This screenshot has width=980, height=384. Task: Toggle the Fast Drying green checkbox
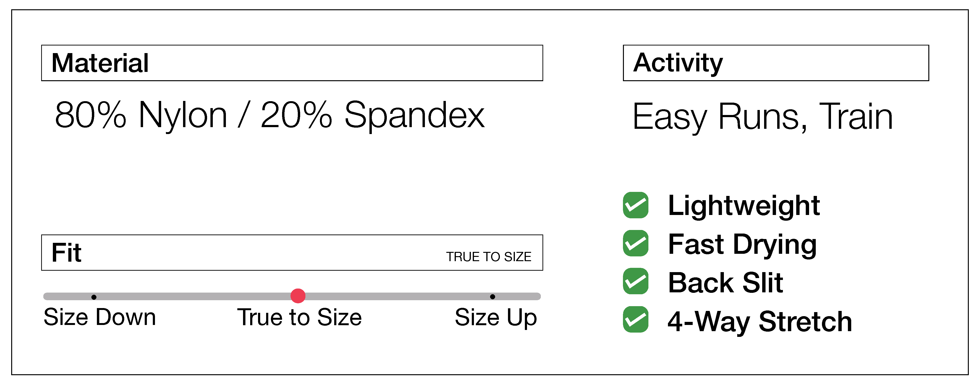coord(635,243)
